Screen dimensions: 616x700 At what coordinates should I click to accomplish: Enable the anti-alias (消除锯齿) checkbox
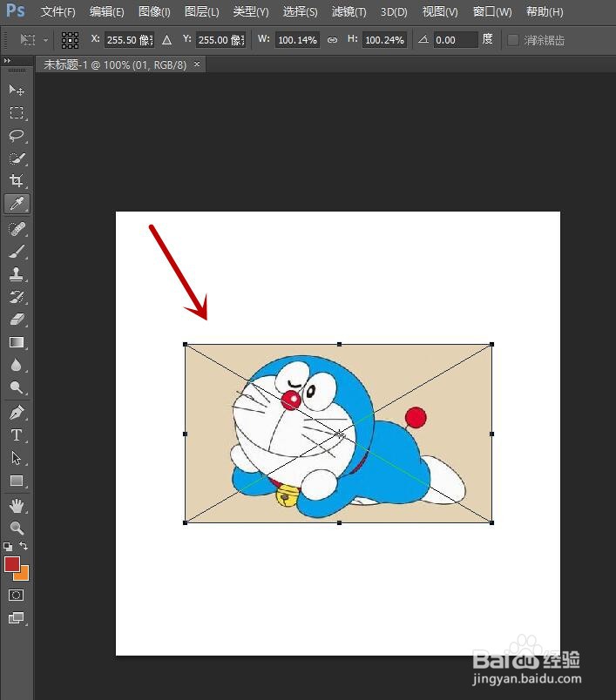(513, 40)
